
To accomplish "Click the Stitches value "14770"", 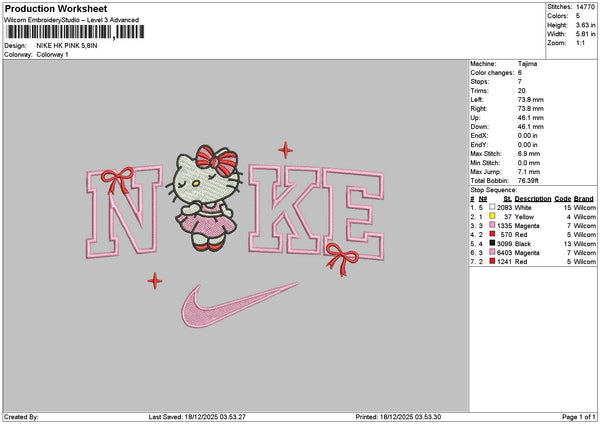I will [585, 7].
